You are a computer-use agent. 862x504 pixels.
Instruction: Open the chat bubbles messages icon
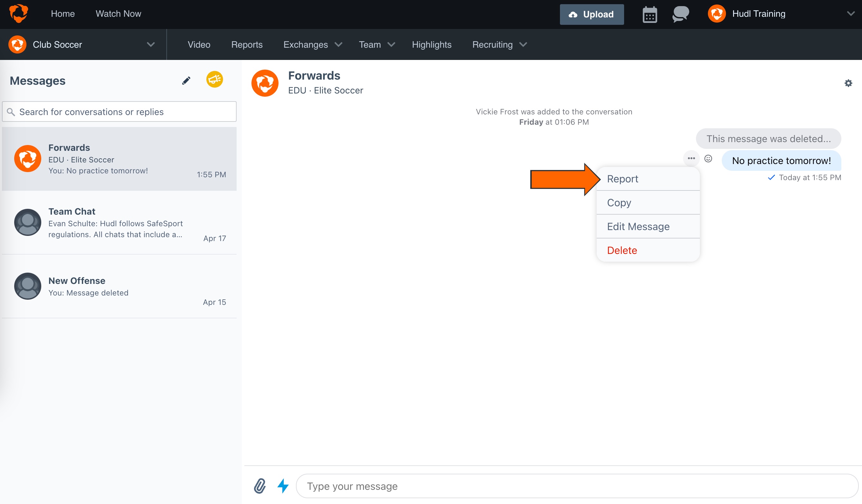681,15
